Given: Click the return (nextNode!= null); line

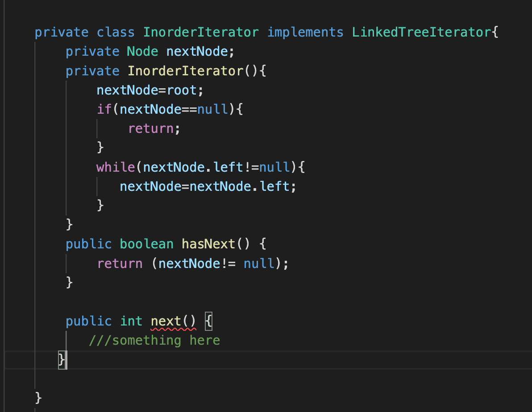Looking at the screenshot, I should [x=193, y=264].
